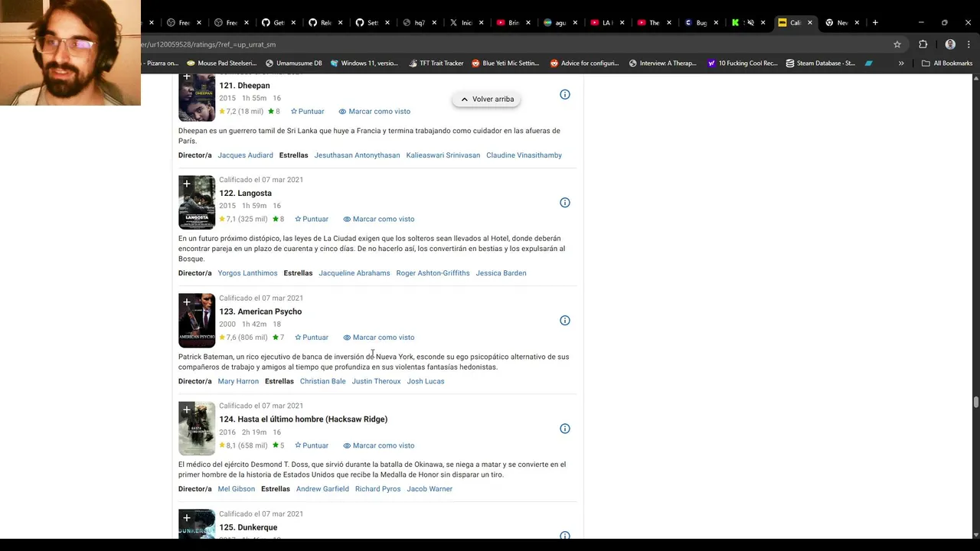Viewport: 980px width, 551px height.
Task: Click the vertical page scrollbar thumb
Action: coord(975,403)
